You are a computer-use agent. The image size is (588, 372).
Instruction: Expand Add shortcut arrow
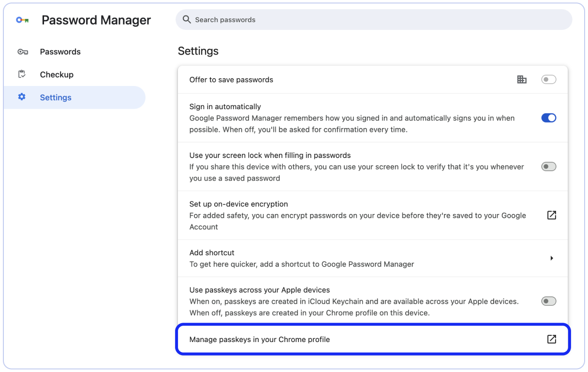552,258
